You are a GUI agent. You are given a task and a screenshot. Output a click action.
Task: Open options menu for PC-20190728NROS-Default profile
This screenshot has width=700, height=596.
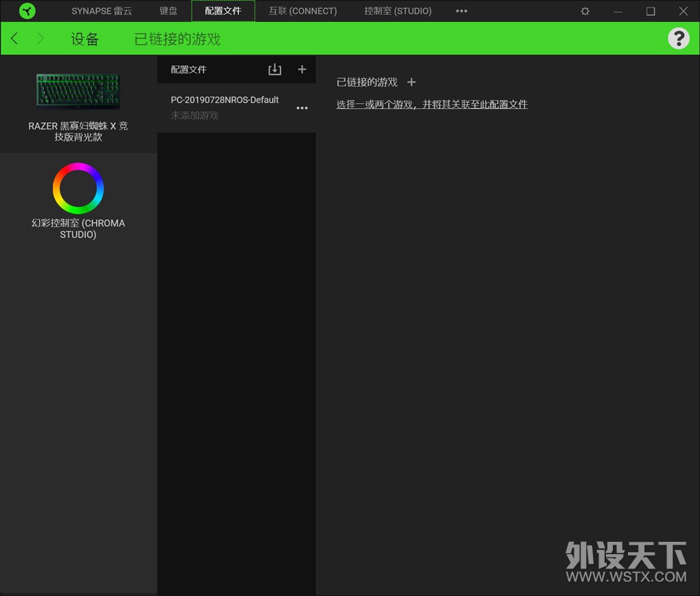(302, 108)
